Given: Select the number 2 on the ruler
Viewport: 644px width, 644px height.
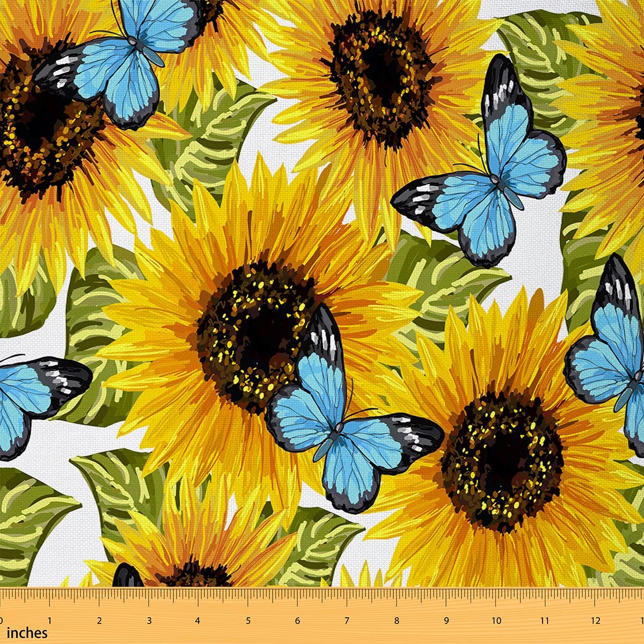Looking at the screenshot, I should pos(99,621).
